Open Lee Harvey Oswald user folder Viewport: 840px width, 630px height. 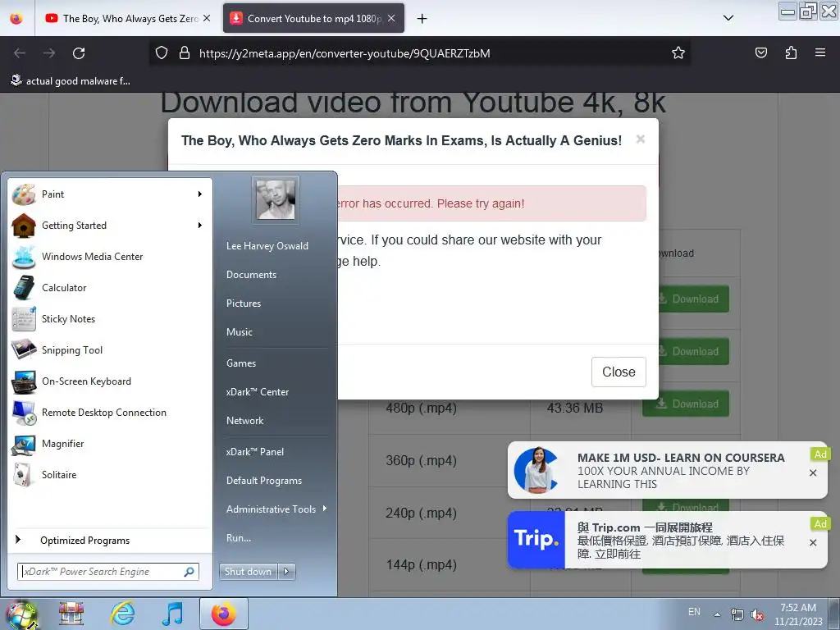pos(267,246)
